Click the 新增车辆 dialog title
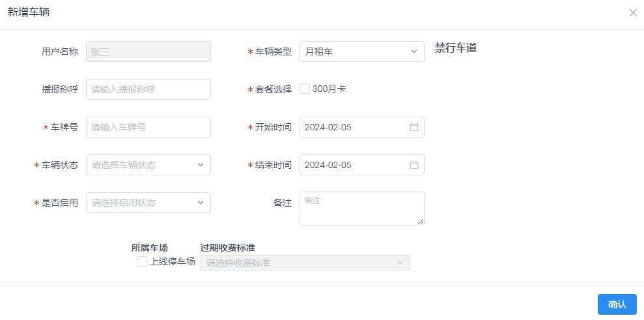This screenshot has width=644, height=320. point(29,12)
